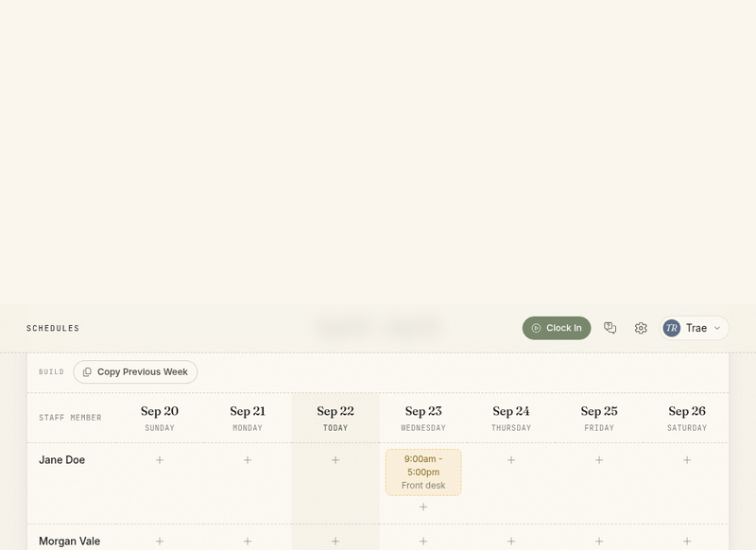
Task: Add shift for Morgan Vale on Sep 22
Action: [335, 541]
